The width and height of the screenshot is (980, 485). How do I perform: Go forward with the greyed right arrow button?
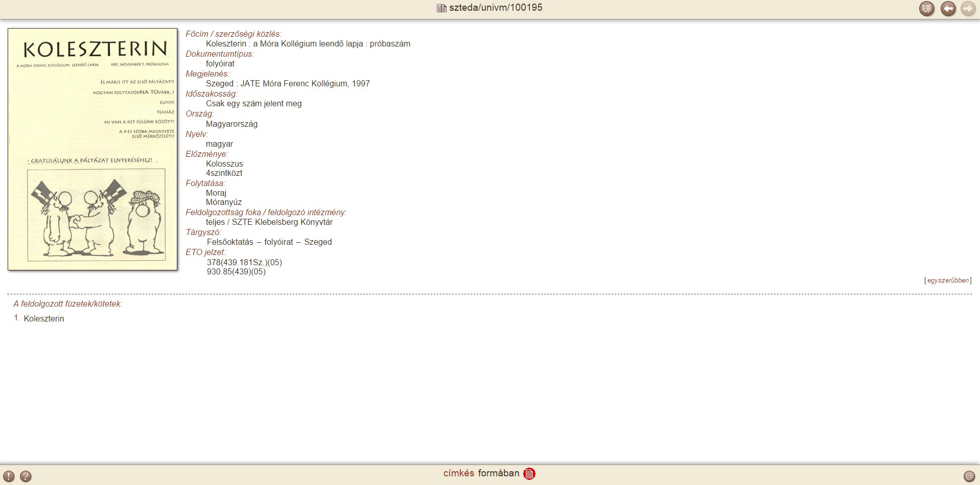point(968,9)
